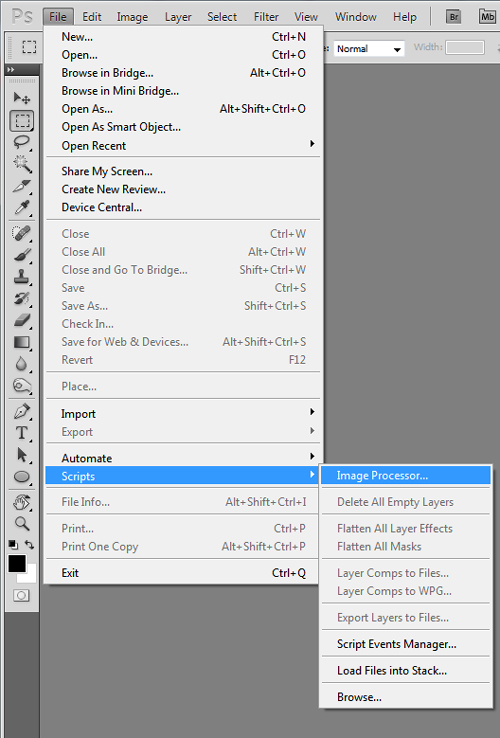This screenshot has height=738, width=500.
Task: Open the File menu
Action: [58, 17]
